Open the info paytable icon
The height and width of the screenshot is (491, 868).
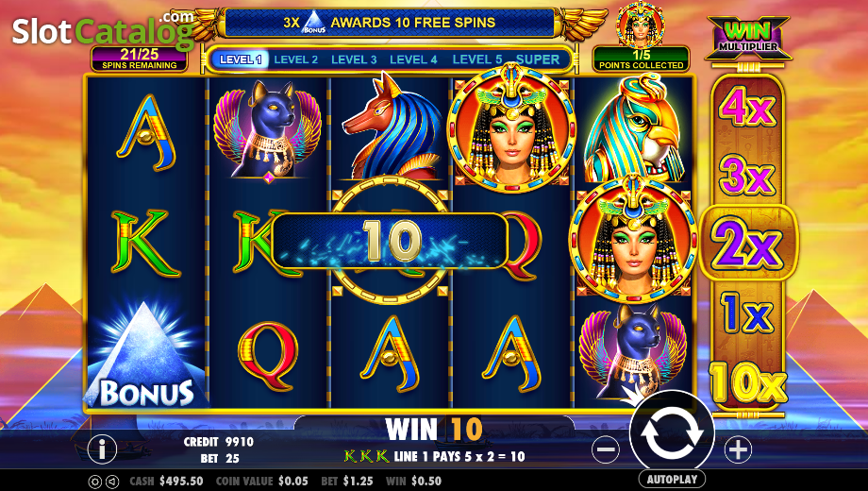[102, 449]
